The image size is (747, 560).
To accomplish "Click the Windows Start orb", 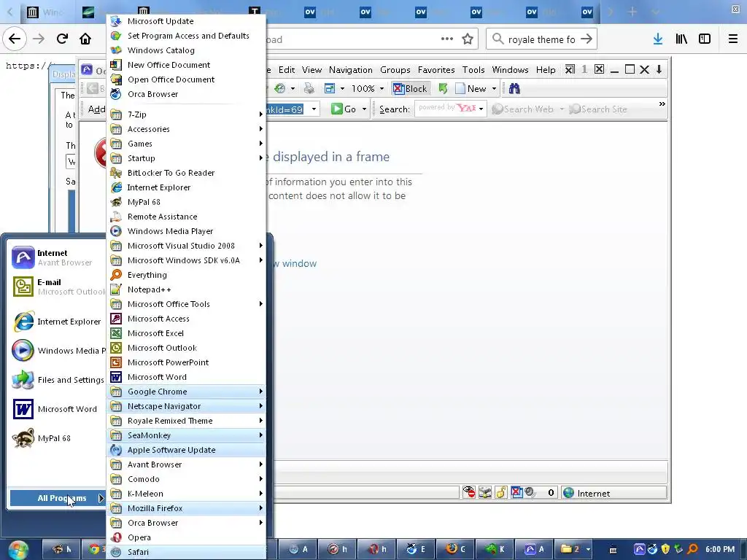I will [18, 550].
